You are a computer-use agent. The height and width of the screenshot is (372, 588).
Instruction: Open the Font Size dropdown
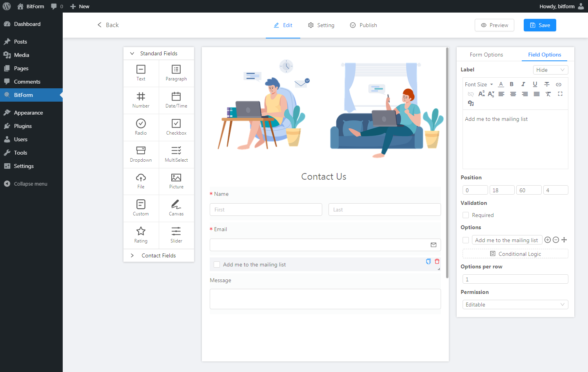point(479,84)
